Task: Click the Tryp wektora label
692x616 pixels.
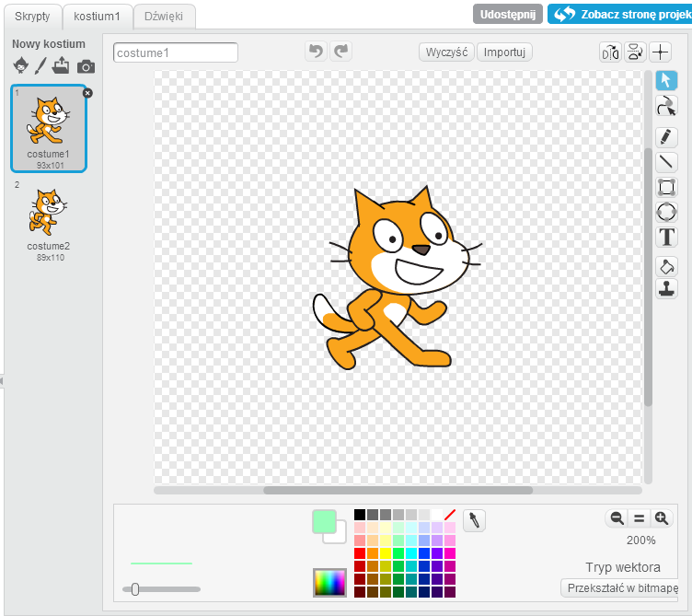Action: [x=623, y=567]
